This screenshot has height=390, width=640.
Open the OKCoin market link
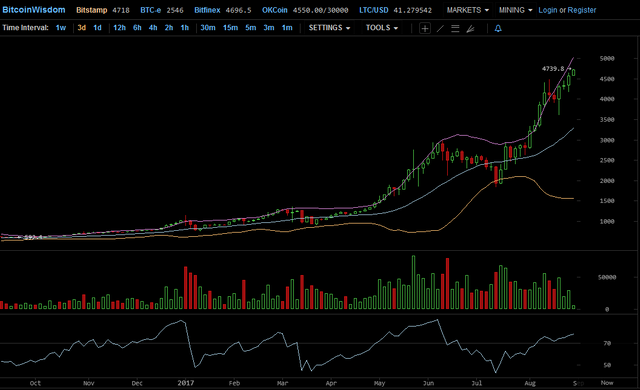275,10
